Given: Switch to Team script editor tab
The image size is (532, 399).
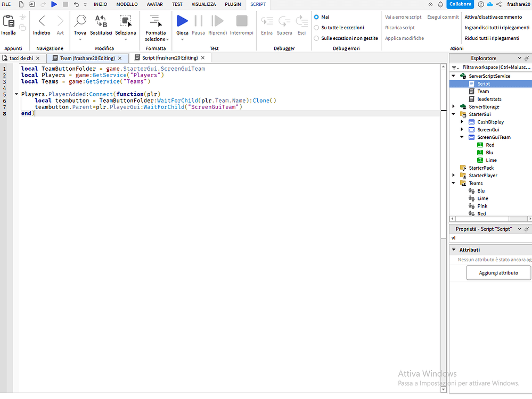Looking at the screenshot, I should click(x=87, y=59).
